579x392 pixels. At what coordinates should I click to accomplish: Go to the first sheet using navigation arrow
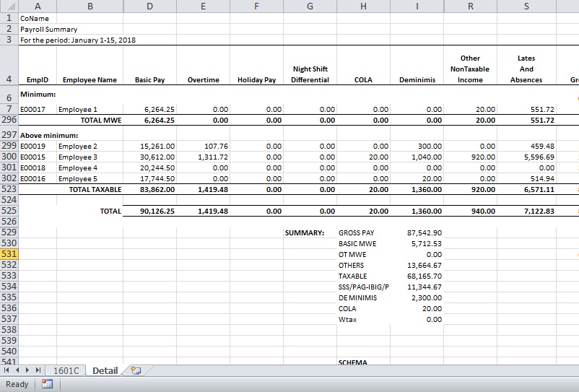[x=6, y=370]
